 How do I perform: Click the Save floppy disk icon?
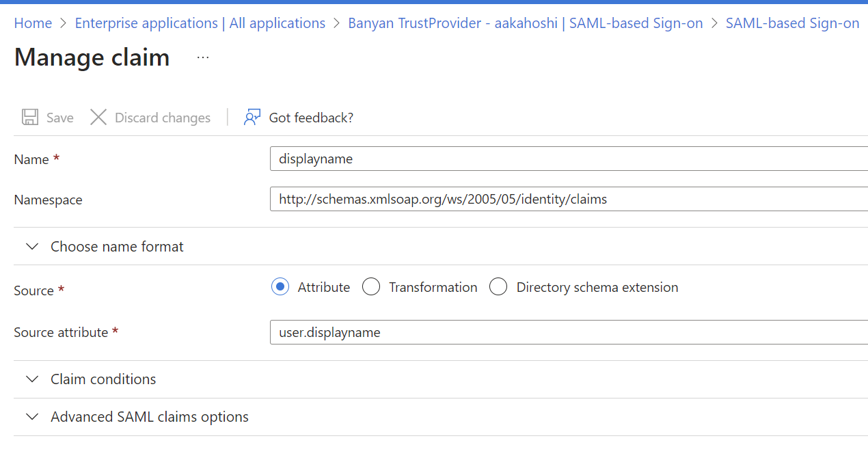tap(30, 118)
